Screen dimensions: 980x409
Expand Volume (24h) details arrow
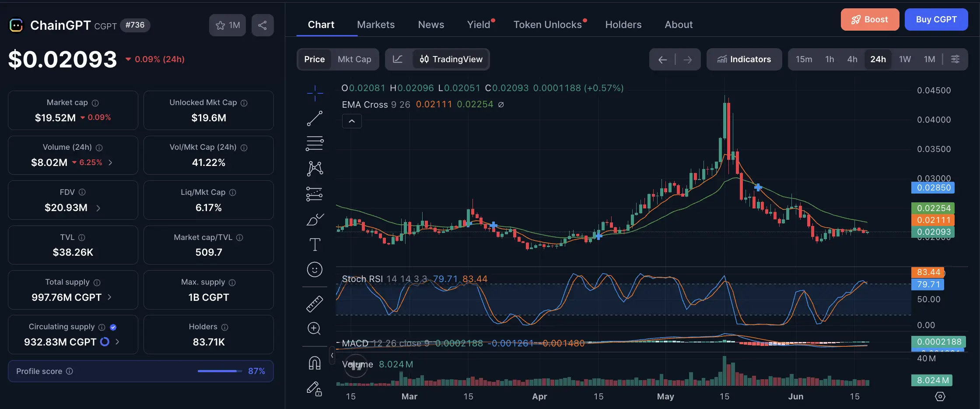[x=110, y=162]
